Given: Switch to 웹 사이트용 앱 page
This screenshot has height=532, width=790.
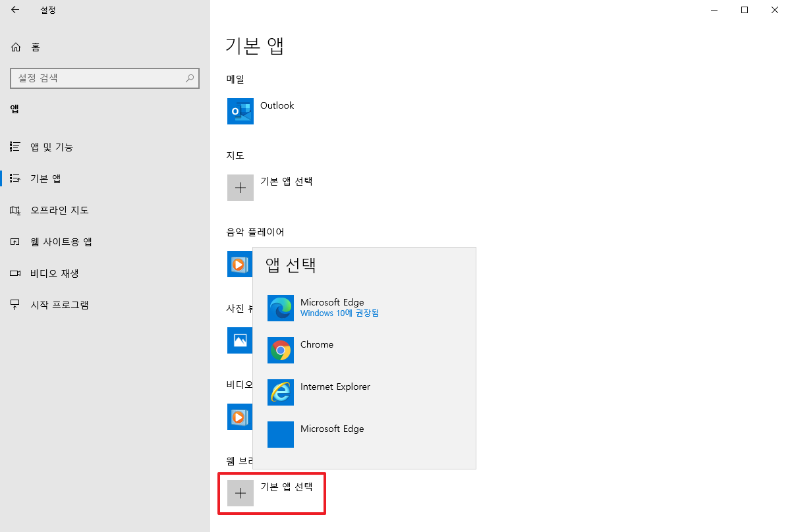Looking at the screenshot, I should 61,242.
